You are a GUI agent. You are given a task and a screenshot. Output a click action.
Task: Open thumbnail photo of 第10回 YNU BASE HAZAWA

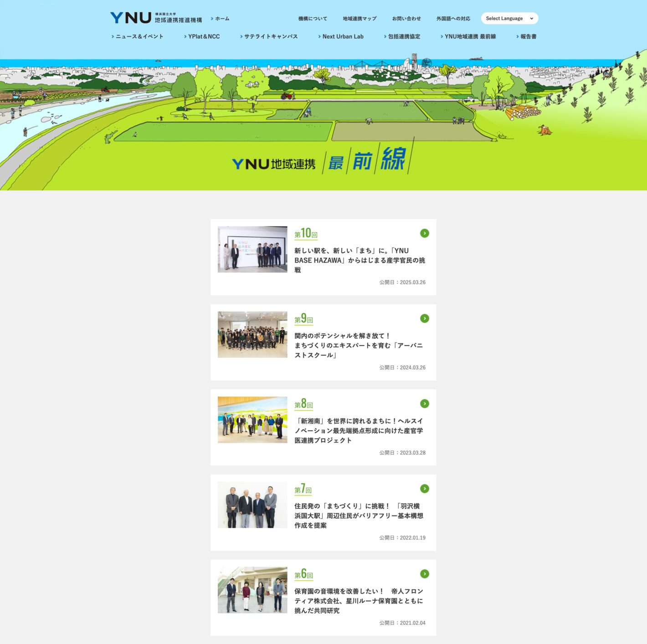252,250
